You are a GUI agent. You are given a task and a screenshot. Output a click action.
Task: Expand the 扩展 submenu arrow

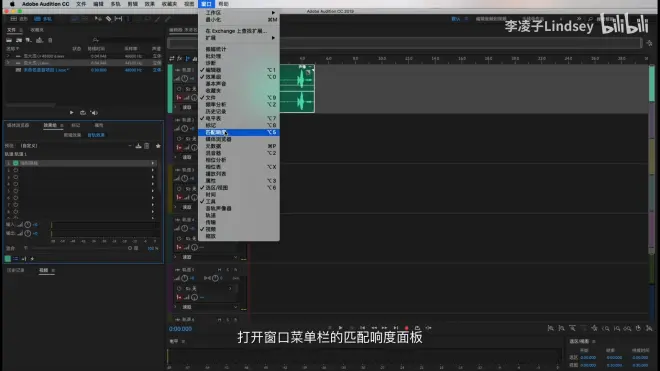pyautogui.click(x=273, y=38)
